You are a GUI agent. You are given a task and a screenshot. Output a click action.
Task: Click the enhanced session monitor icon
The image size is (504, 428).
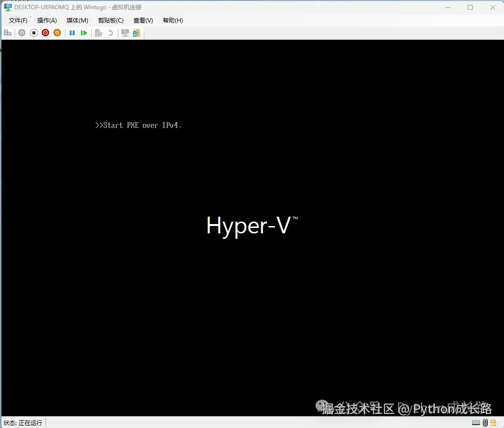click(x=125, y=33)
